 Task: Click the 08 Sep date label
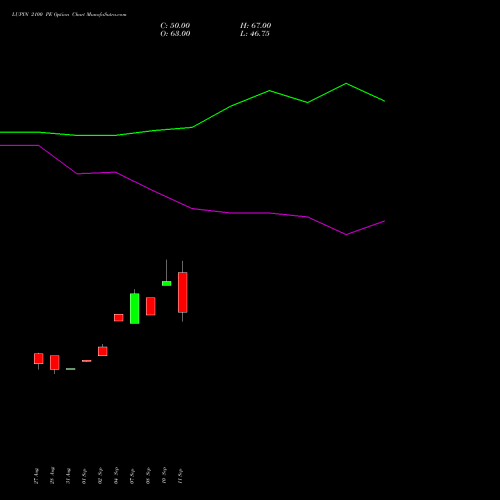tap(148, 476)
